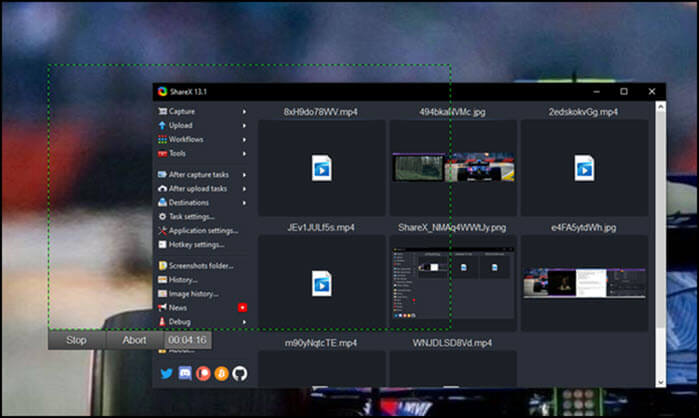Click the red News notification badge
This screenshot has width=699, height=418.
[242, 307]
